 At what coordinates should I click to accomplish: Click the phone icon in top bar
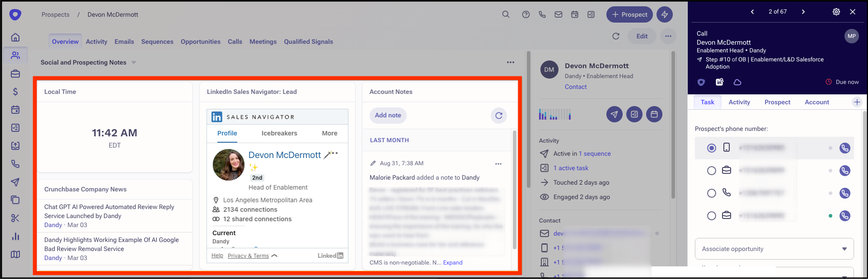[x=542, y=14]
